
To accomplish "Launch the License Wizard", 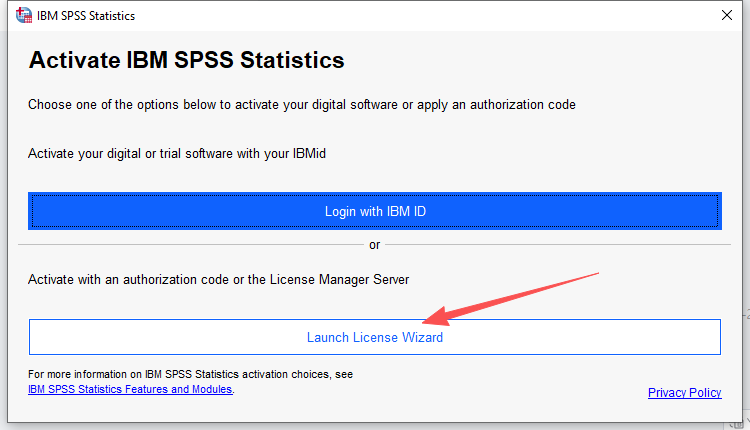I will point(374,338).
